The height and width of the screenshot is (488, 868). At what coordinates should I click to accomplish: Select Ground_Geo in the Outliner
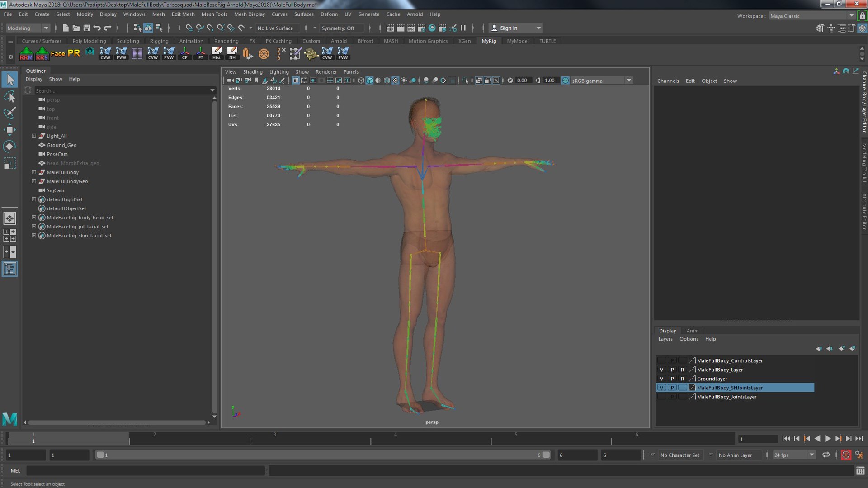(61, 145)
